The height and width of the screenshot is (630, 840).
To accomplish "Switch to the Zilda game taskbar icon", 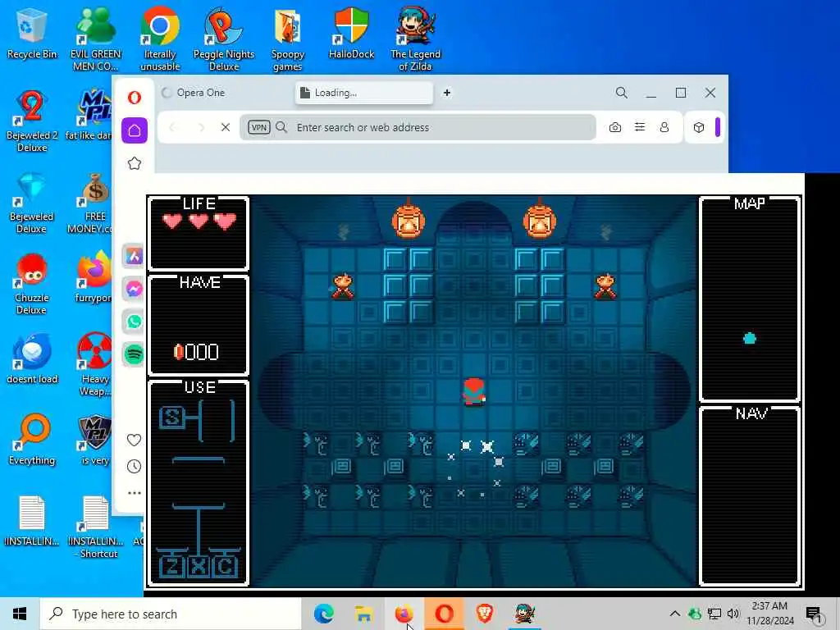I will pyautogui.click(x=524, y=614).
